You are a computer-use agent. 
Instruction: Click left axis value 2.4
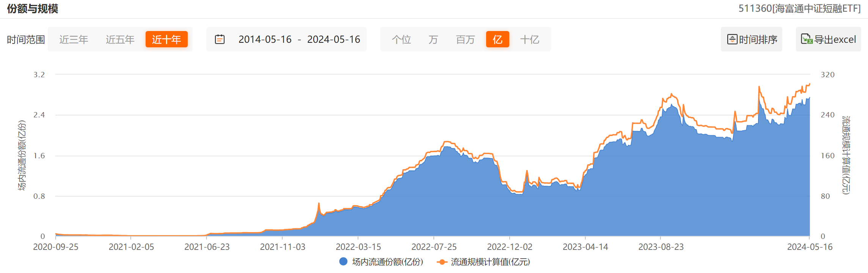(39, 115)
